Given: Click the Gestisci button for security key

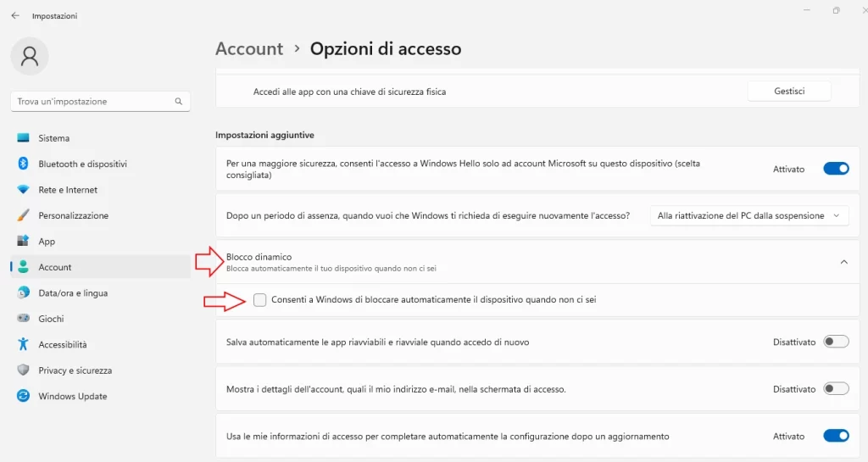Looking at the screenshot, I should click(789, 92).
